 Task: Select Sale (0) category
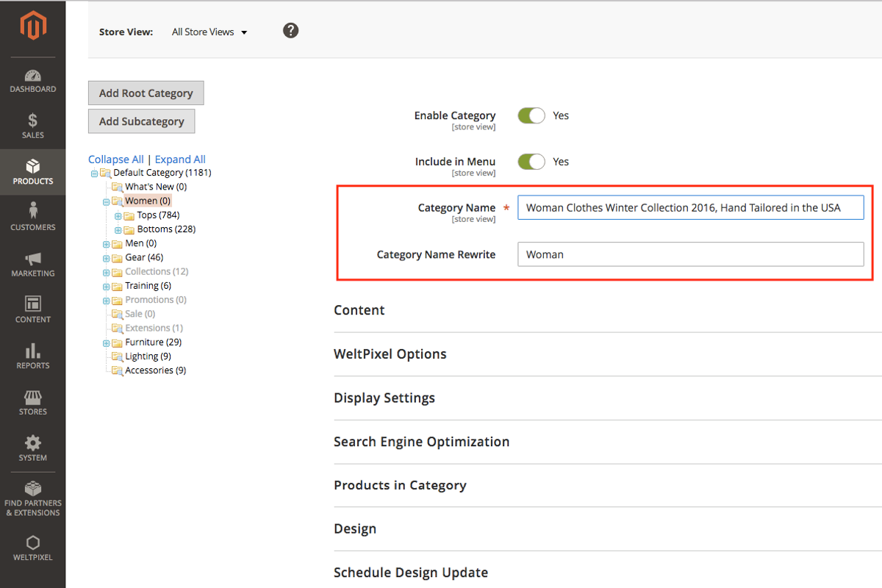coord(140,314)
